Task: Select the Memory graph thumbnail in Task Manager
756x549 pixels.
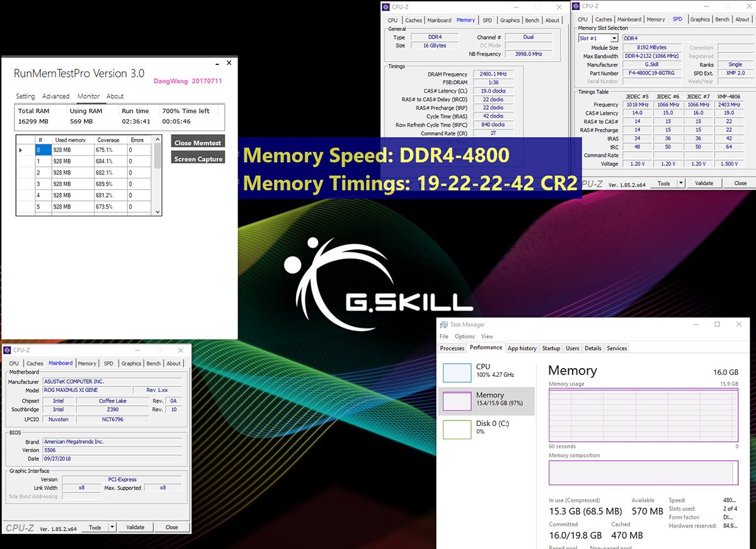Action: (x=457, y=401)
